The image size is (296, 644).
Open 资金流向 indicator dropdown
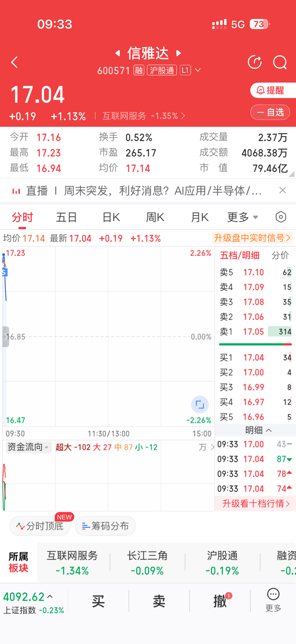28,447
